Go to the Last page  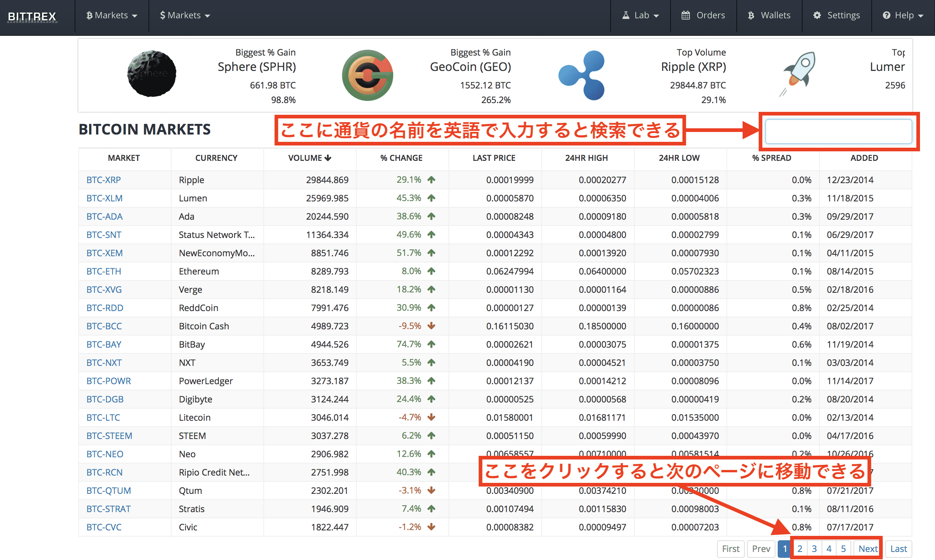[x=898, y=549]
